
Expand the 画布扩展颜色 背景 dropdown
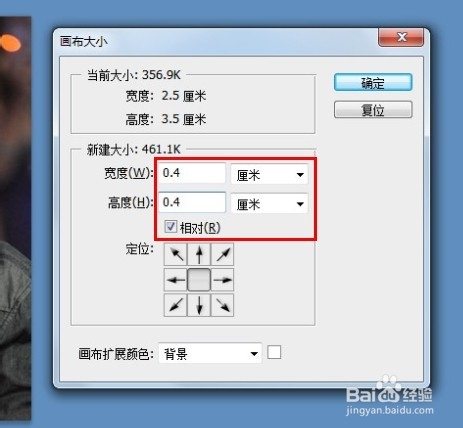210,353
